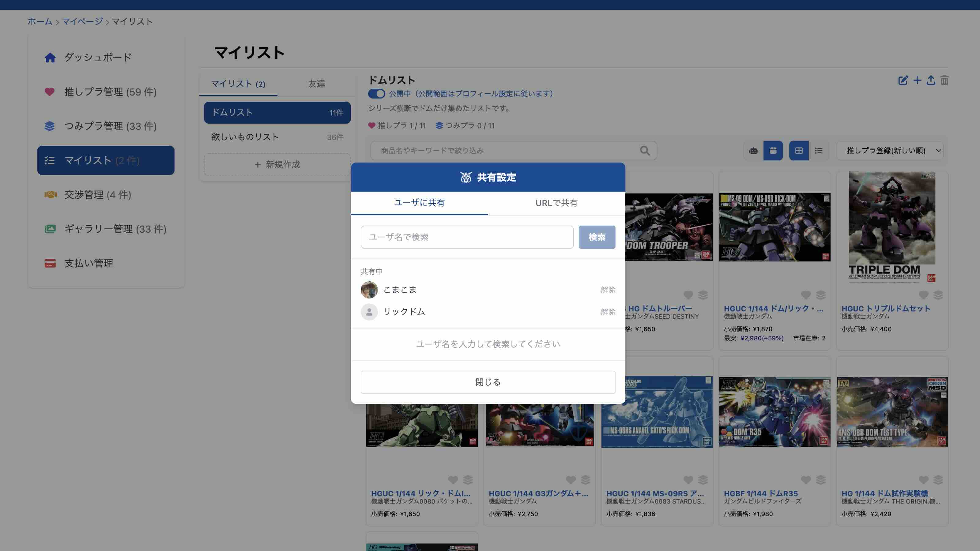Click the plus icon in list header
The image size is (980, 551).
click(x=917, y=80)
